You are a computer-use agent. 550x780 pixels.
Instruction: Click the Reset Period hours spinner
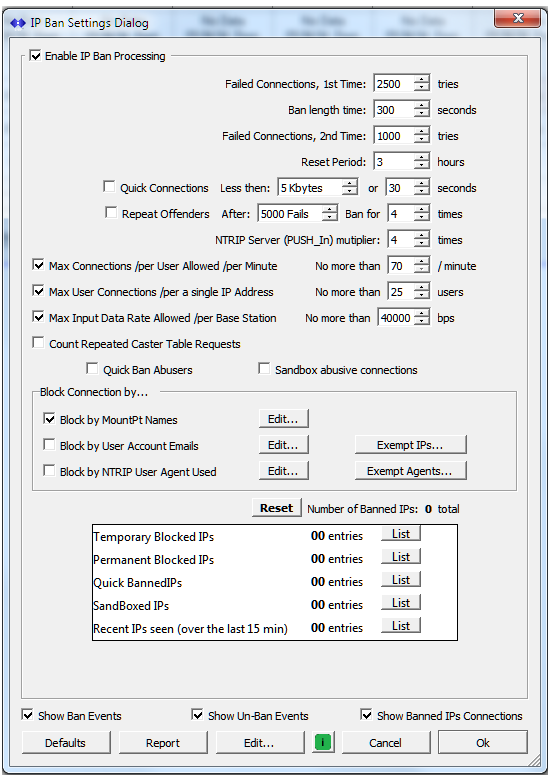tap(422, 161)
